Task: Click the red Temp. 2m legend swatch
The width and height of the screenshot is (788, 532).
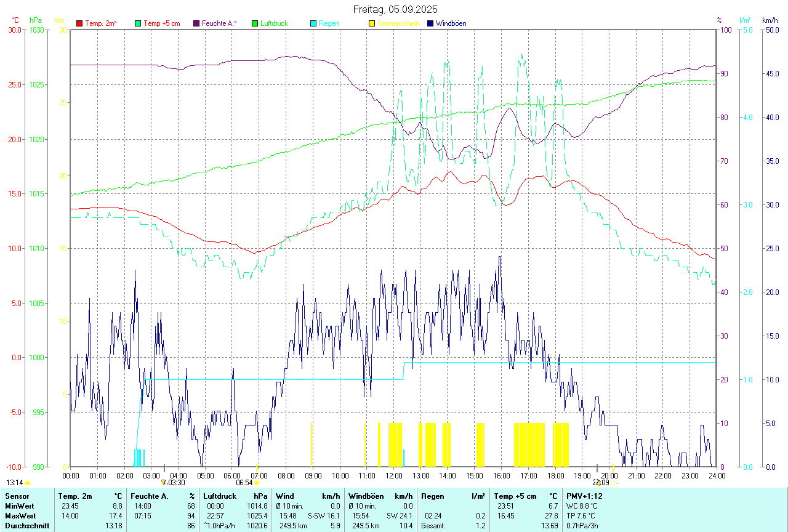Action: point(79,23)
